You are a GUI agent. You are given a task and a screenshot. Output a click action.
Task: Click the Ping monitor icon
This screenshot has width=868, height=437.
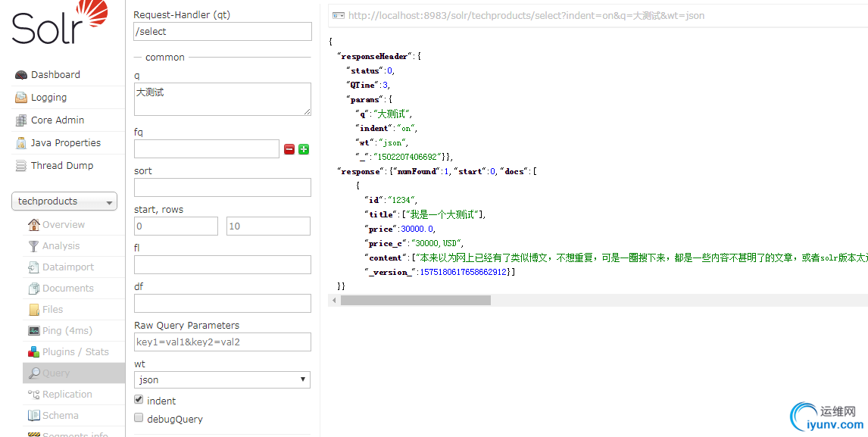[34, 331]
